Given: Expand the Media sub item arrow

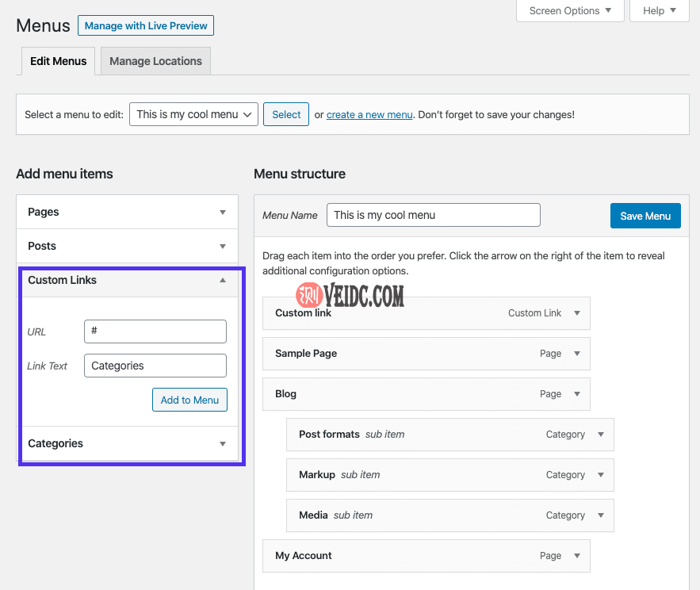Looking at the screenshot, I should (601, 515).
